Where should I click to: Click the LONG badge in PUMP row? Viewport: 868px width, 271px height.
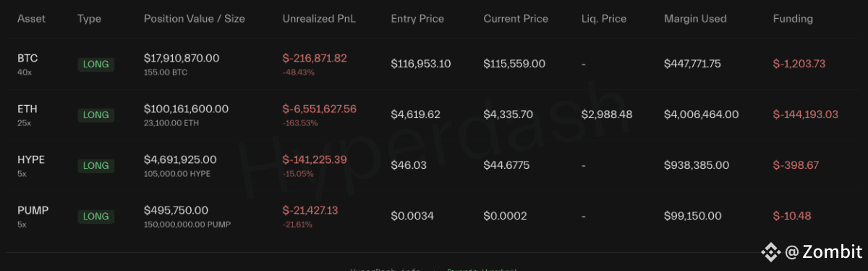click(x=96, y=216)
